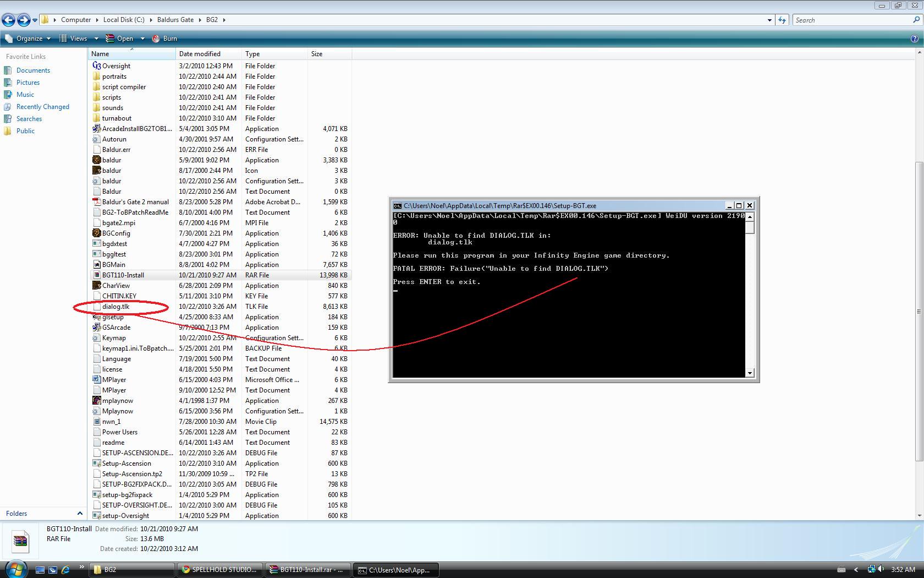This screenshot has height=578, width=924.
Task: Switch to BGT110-Install.rar taskbar button
Action: 307,570
